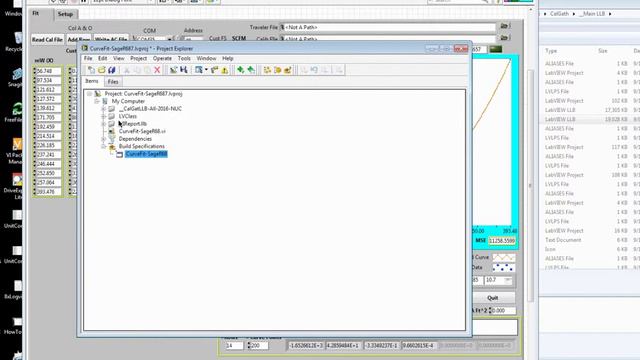Click Traveler File path field
This screenshot has width=640, height=360.
(x=388, y=27)
